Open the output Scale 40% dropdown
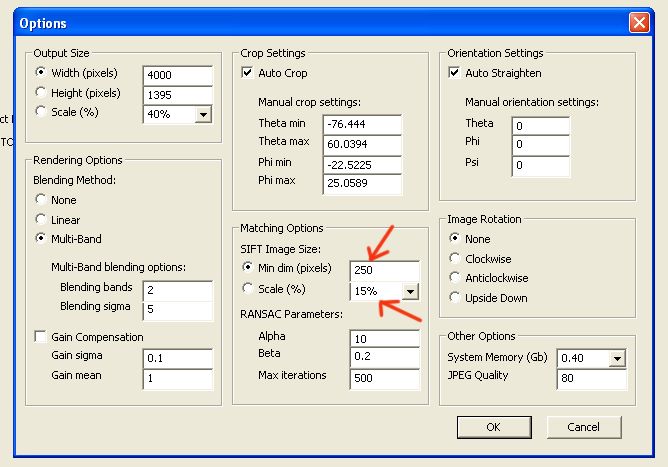The image size is (668, 467). pos(203,115)
